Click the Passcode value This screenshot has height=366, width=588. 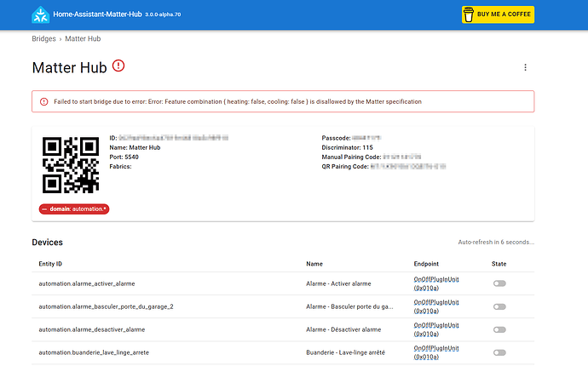(366, 138)
